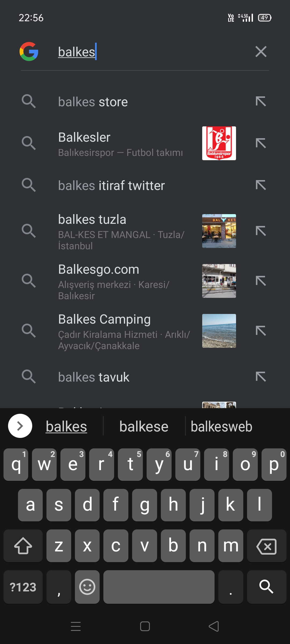Viewport: 290px width, 644px height.
Task: Tap the Google logo icon
Action: point(29,52)
